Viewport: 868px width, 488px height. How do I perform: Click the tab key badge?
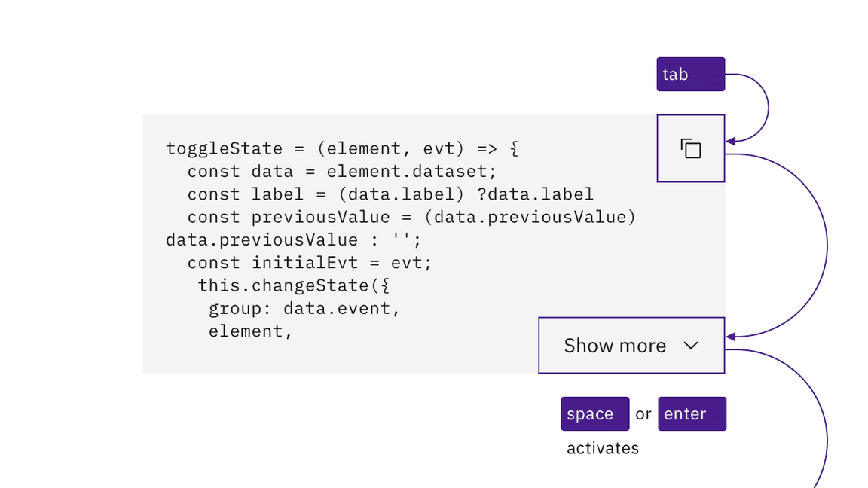[689, 74]
